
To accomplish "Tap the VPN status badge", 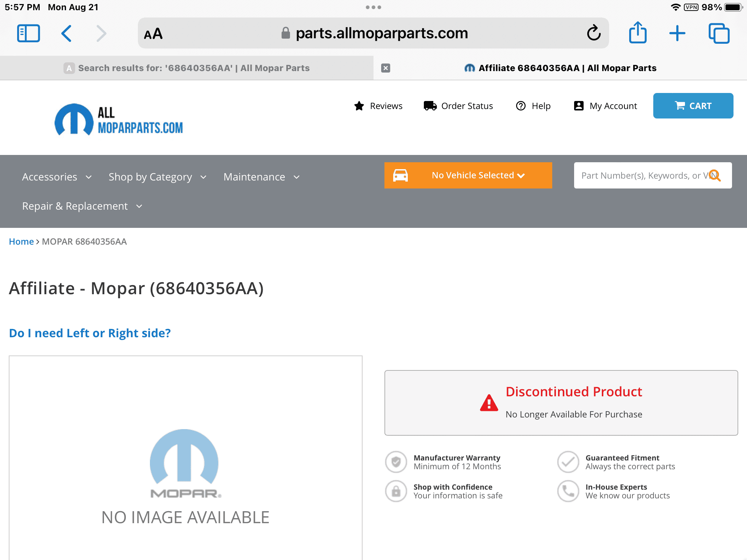I will click(x=691, y=7).
